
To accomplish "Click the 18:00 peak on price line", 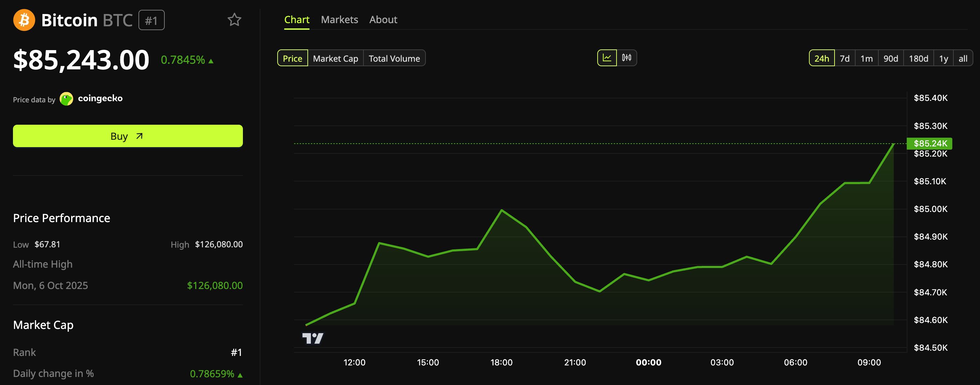I will (502, 210).
